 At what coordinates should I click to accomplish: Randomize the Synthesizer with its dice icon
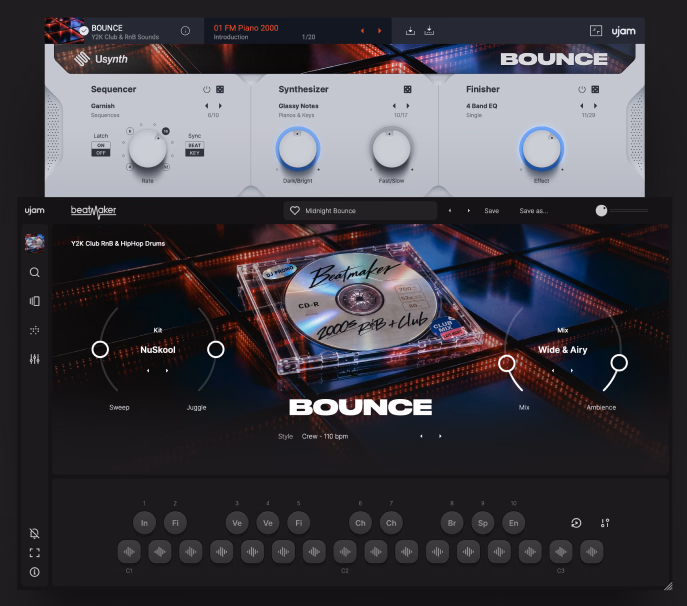(407, 89)
